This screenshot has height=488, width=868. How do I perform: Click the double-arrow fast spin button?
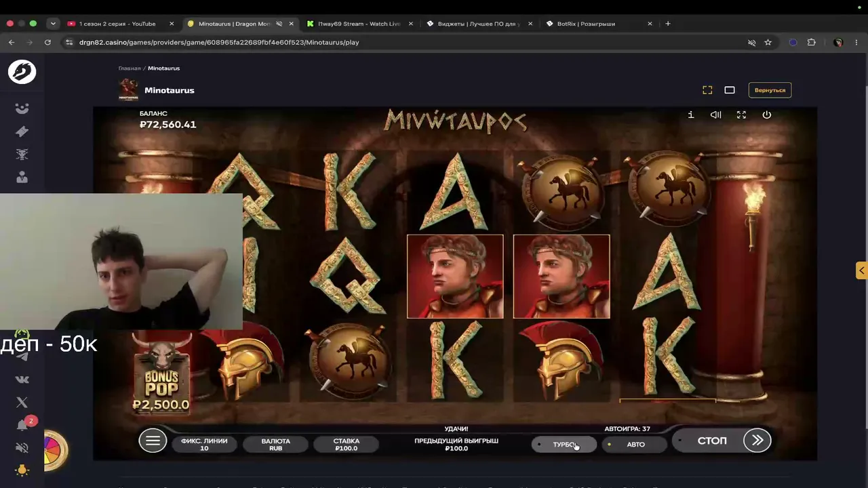tap(757, 441)
